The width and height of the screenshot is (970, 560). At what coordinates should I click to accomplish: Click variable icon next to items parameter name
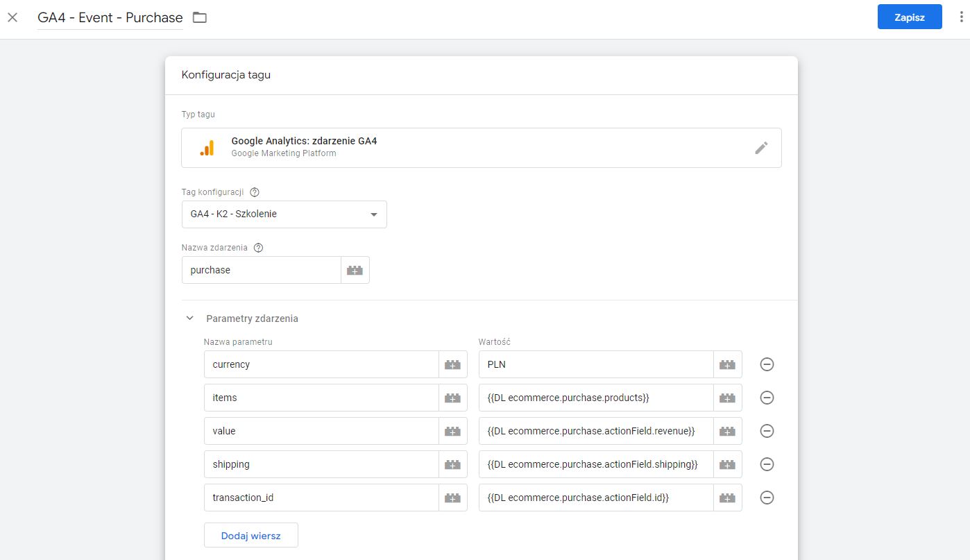click(452, 398)
